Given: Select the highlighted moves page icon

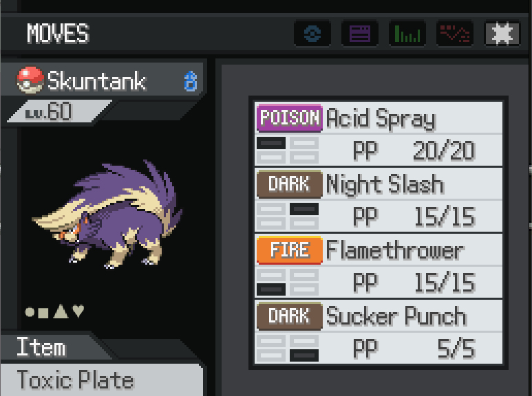Looking at the screenshot, I should [502, 33].
